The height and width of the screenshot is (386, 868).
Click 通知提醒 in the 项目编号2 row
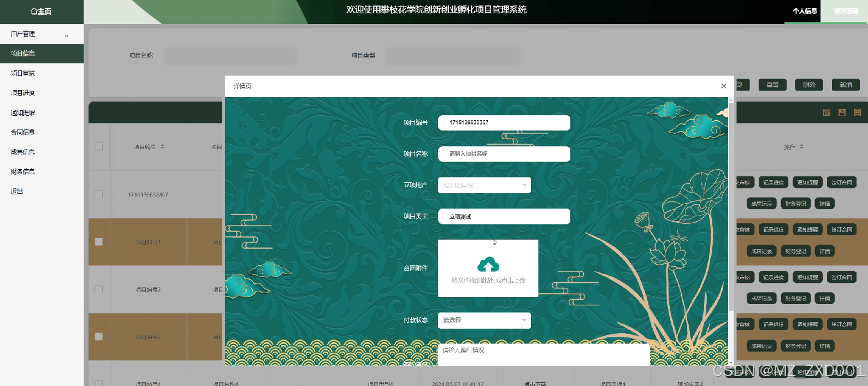click(x=807, y=277)
